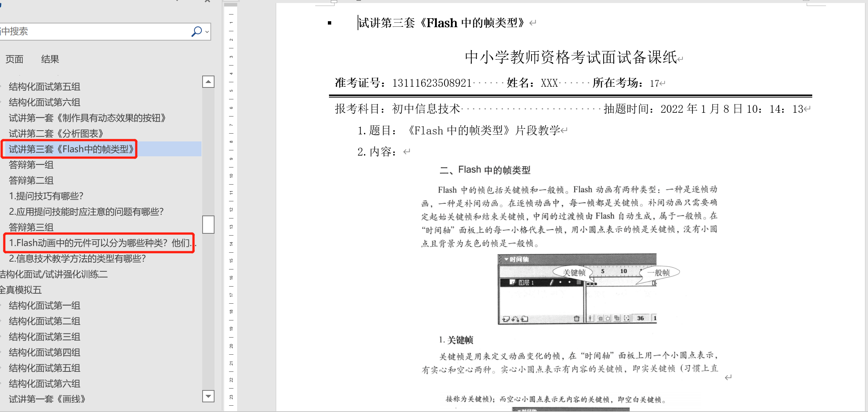The image size is (868, 412).
Task: Select heading 1.Flash动画中的元件可以分为哪些种类
Action: 100,243
